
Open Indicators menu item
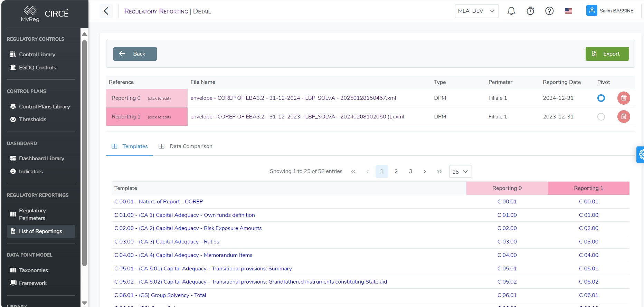(31, 172)
